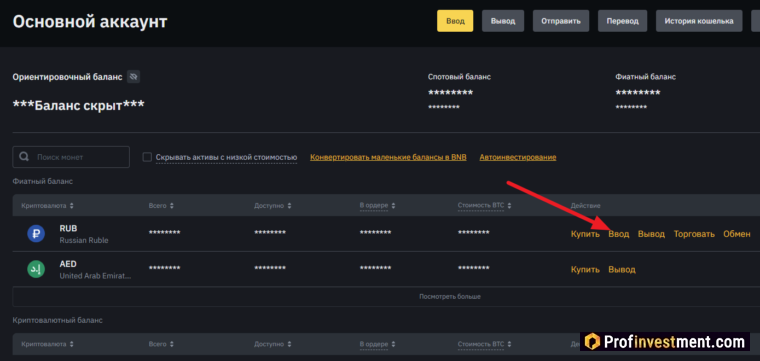Expand Посмотреть больше fiat rows
The image size is (760, 361).
click(450, 297)
